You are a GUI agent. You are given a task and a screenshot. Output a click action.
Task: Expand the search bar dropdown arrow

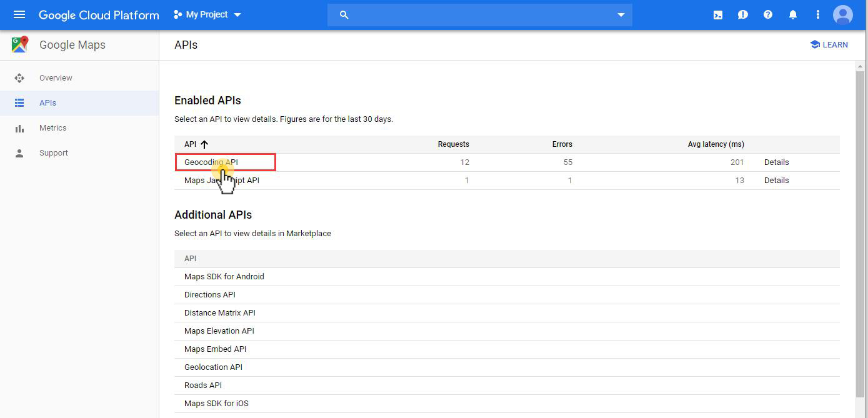[621, 14]
